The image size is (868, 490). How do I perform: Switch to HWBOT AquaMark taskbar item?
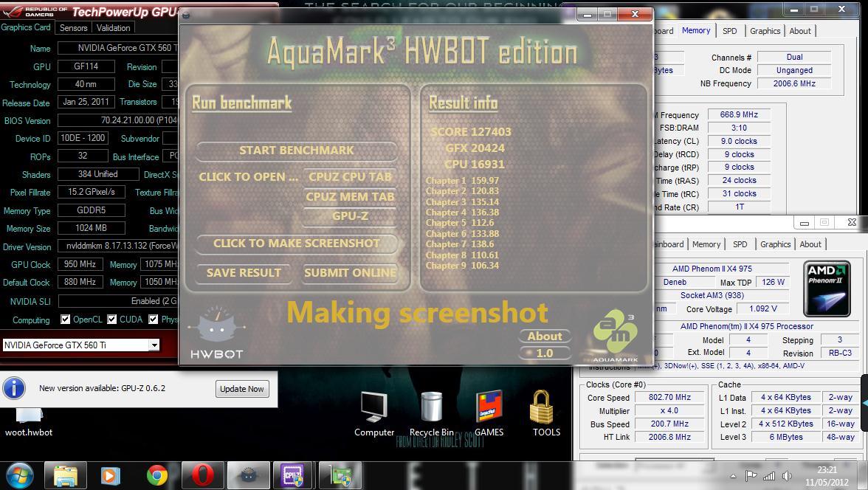tap(249, 475)
